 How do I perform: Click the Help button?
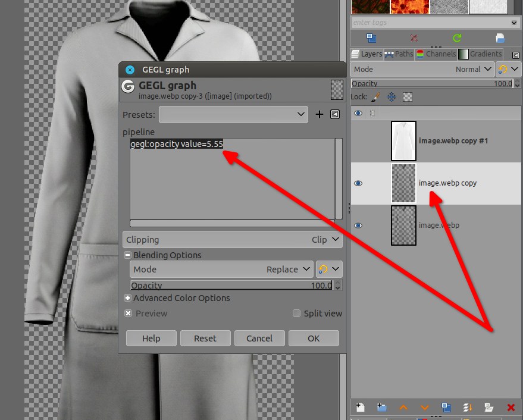pos(151,338)
